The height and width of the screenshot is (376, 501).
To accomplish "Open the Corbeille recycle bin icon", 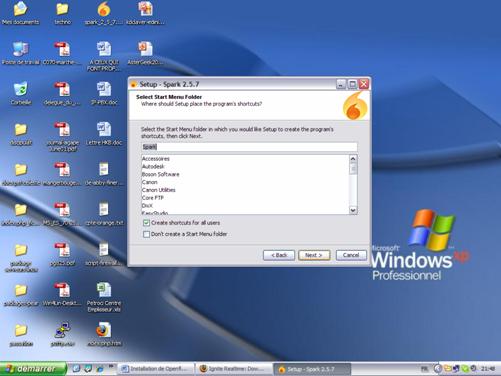I will point(21,93).
